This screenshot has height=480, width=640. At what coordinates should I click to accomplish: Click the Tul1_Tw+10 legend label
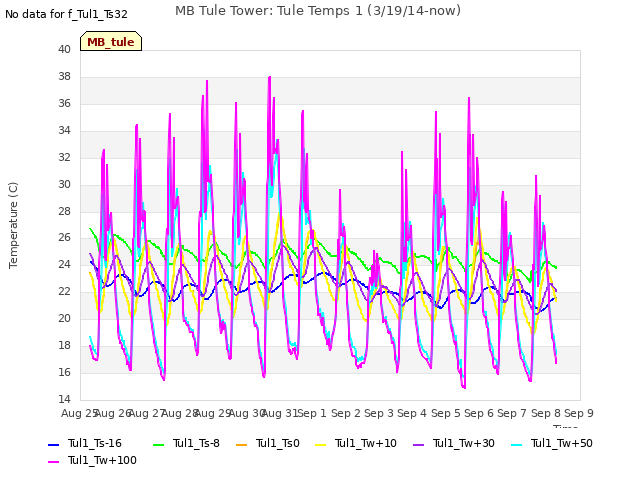click(x=366, y=443)
